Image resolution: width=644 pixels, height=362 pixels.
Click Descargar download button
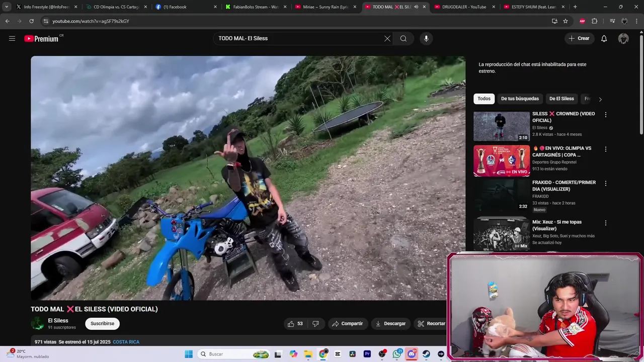click(391, 324)
